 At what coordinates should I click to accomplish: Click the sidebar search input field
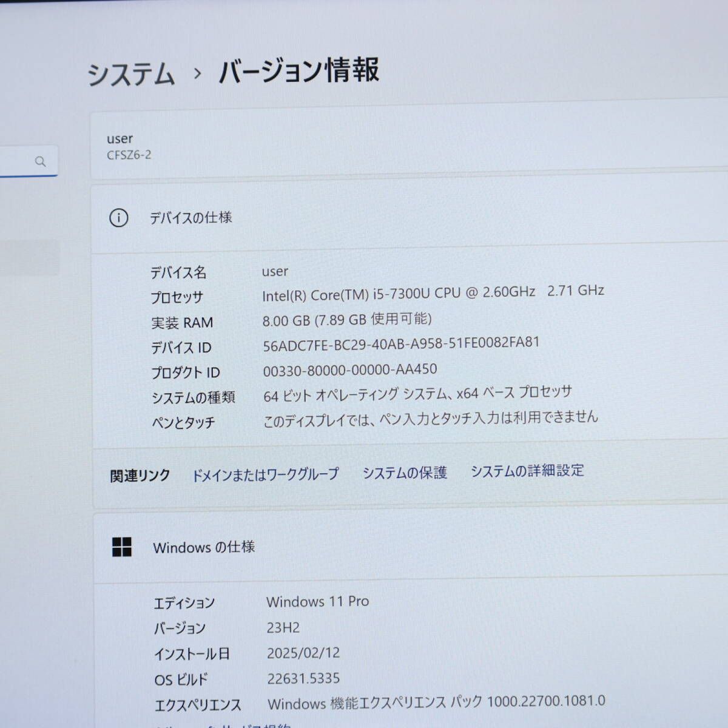click(x=29, y=161)
